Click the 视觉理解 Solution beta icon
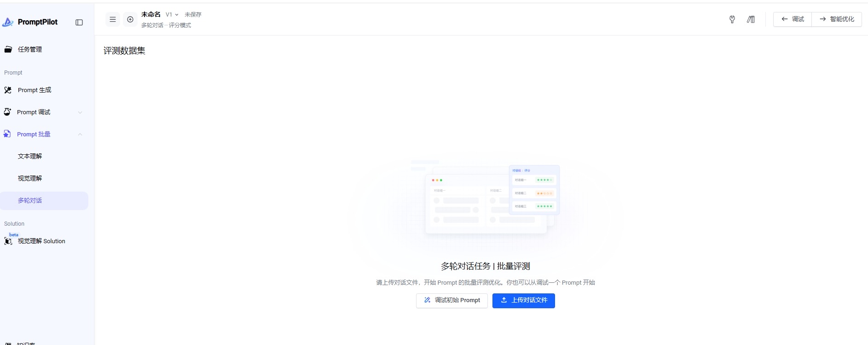868x345 pixels. click(8, 241)
